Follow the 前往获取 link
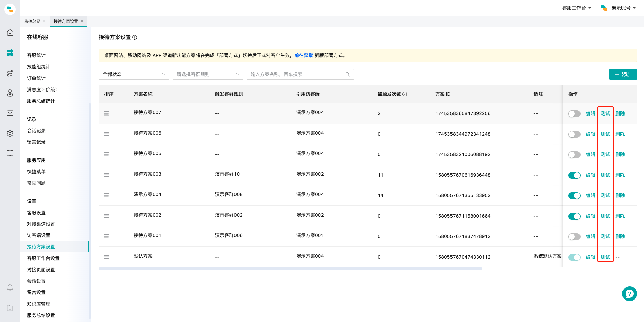 [x=304, y=55]
